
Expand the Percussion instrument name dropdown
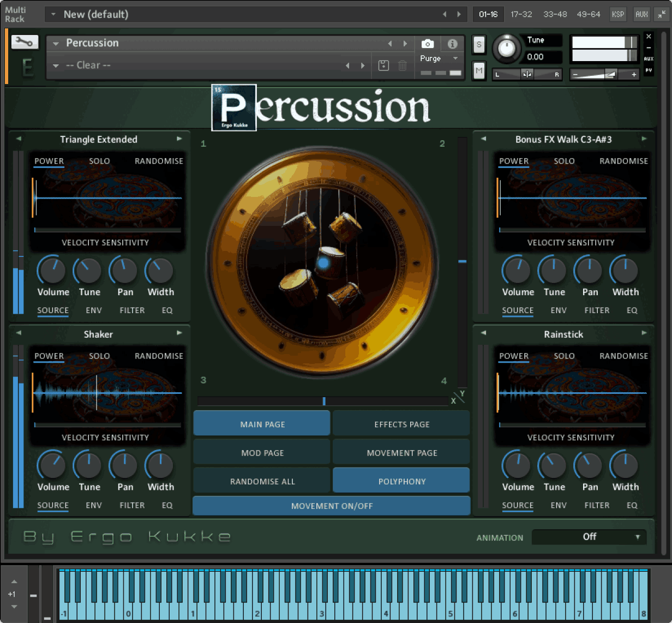coord(56,43)
